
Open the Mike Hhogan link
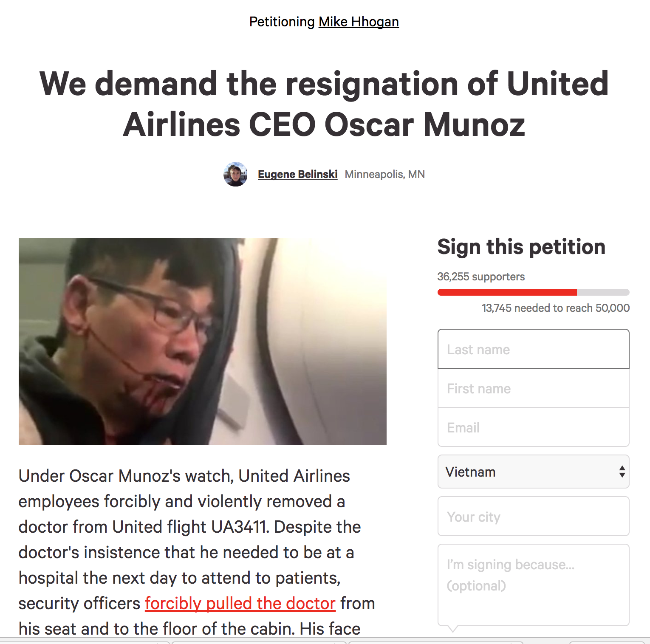359,22
